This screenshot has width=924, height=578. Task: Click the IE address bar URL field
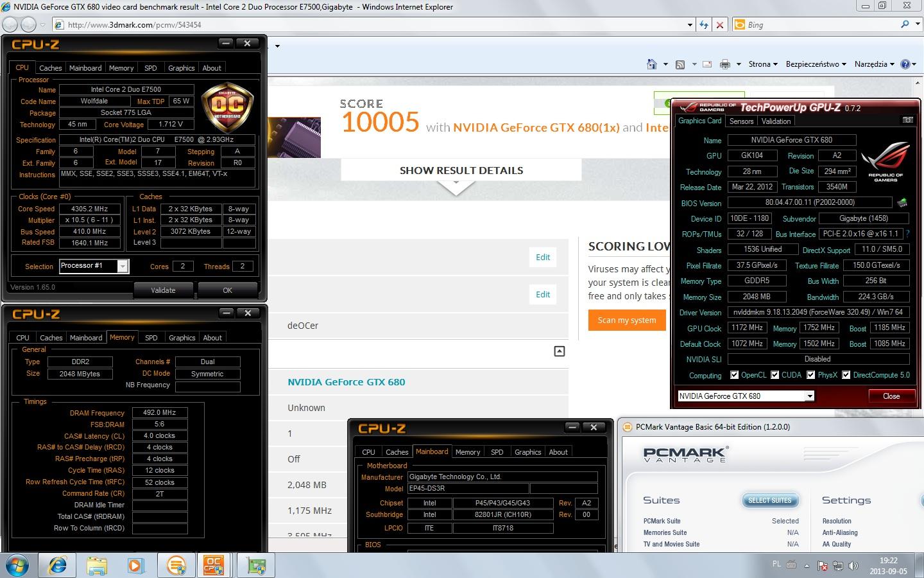369,25
